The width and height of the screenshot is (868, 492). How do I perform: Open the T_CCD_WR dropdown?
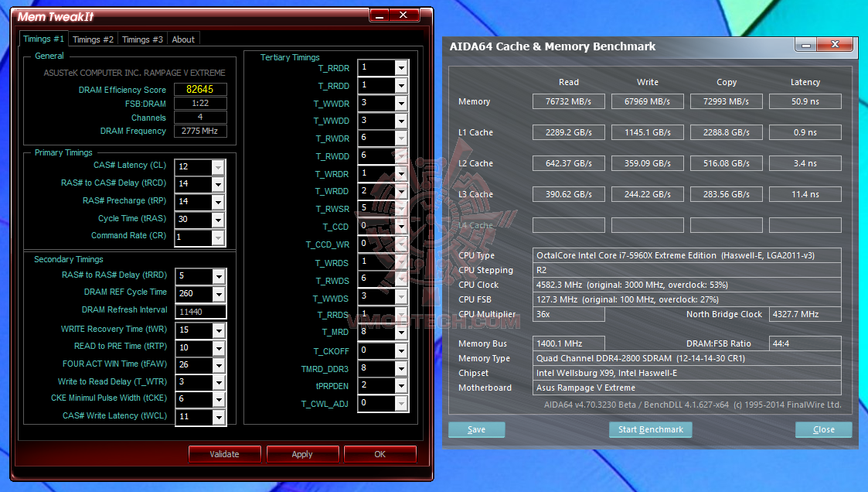(401, 244)
